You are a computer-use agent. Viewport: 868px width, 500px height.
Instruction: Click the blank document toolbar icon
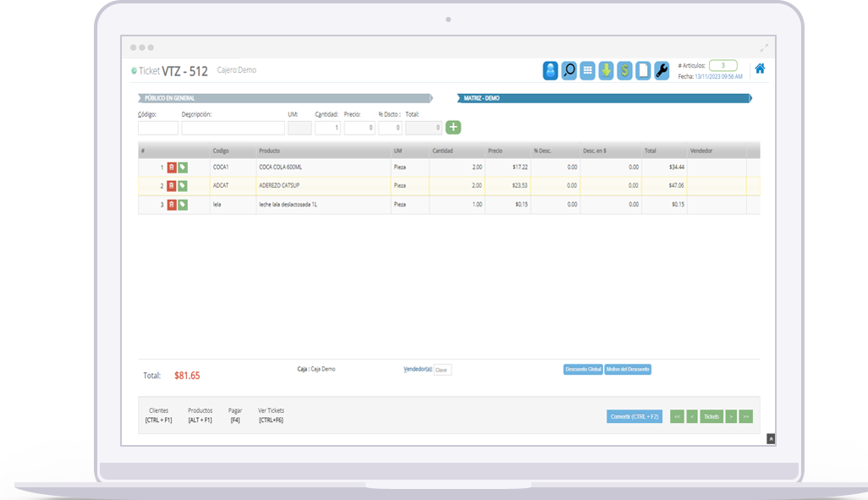pyautogui.click(x=643, y=70)
